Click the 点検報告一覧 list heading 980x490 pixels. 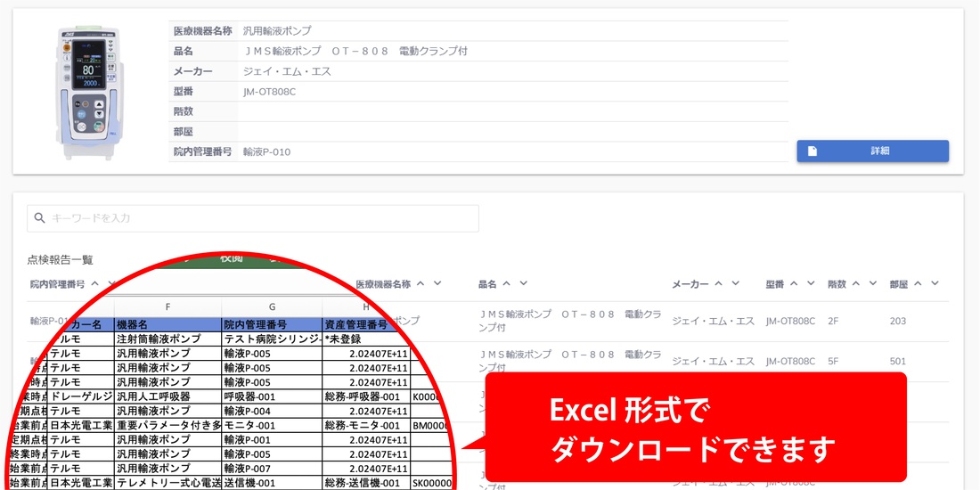60,259
